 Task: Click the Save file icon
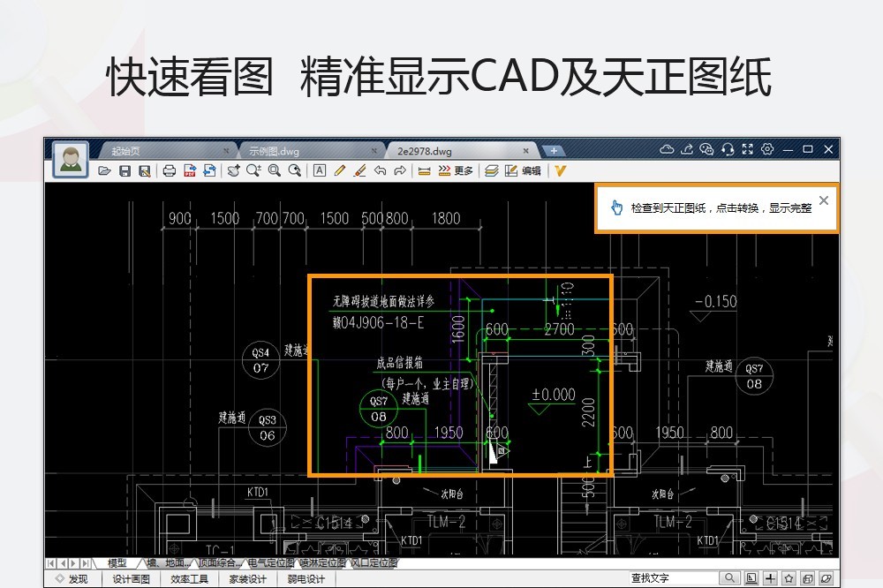[125, 170]
